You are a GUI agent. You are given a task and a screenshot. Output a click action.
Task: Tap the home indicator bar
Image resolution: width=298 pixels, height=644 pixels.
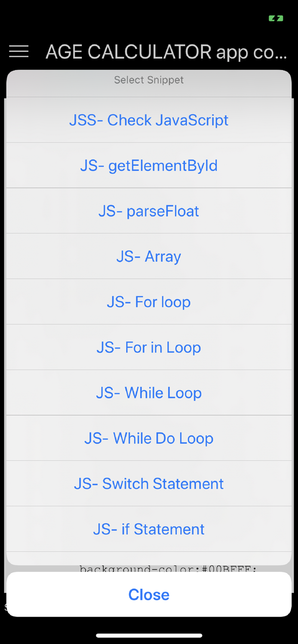(149, 635)
